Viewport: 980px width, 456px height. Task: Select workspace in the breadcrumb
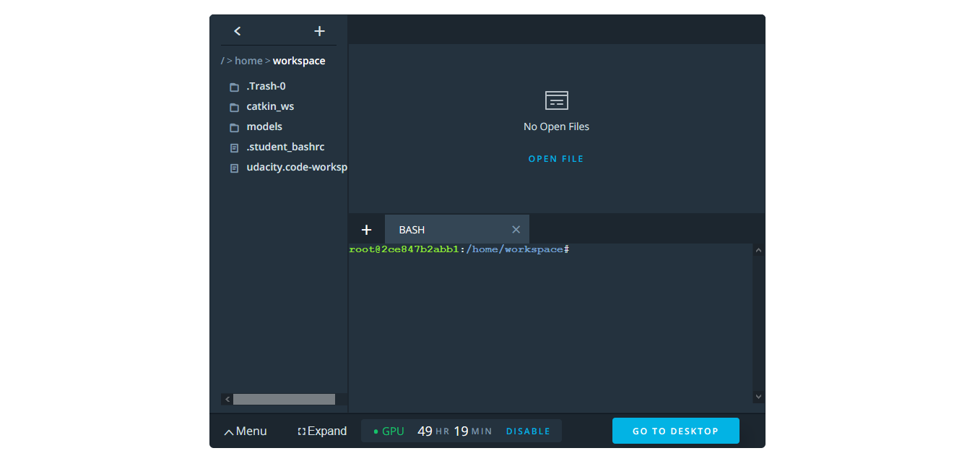click(299, 61)
